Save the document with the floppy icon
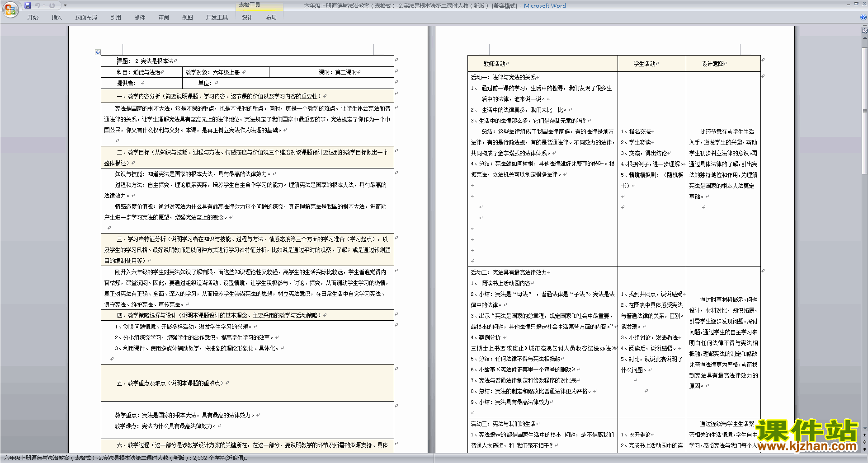868x463 pixels. pyautogui.click(x=28, y=5)
